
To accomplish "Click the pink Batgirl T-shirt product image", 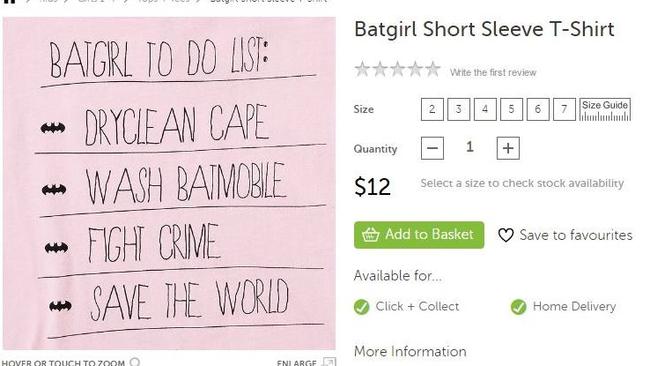I will tap(169, 183).
